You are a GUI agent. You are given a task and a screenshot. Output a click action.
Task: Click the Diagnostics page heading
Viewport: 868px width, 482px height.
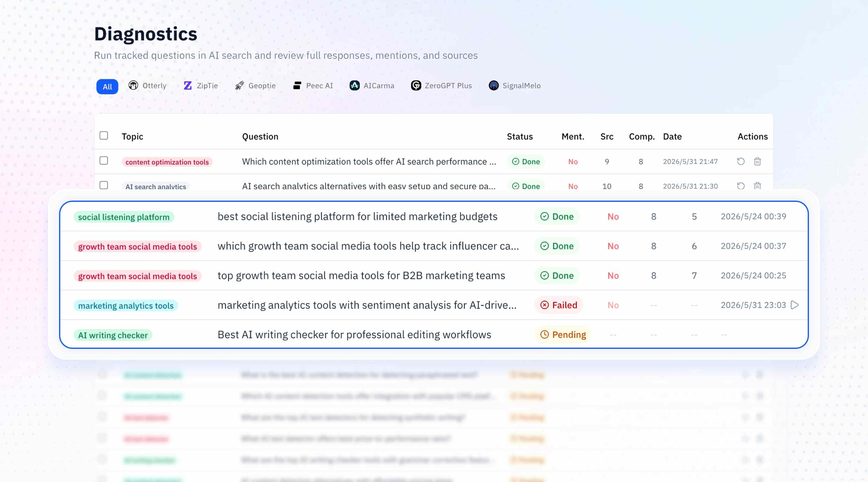coord(146,34)
